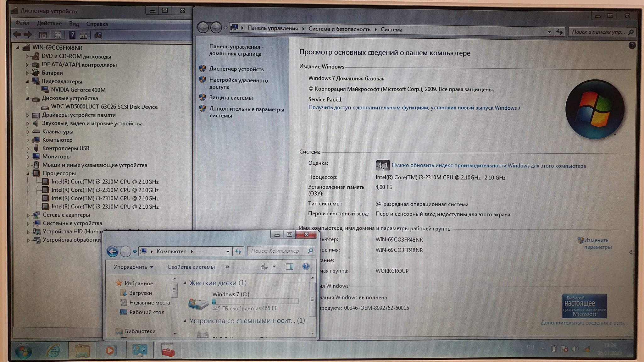Click the scan for hardware changes icon
Viewport: 644px width, 362px height.
click(98, 35)
